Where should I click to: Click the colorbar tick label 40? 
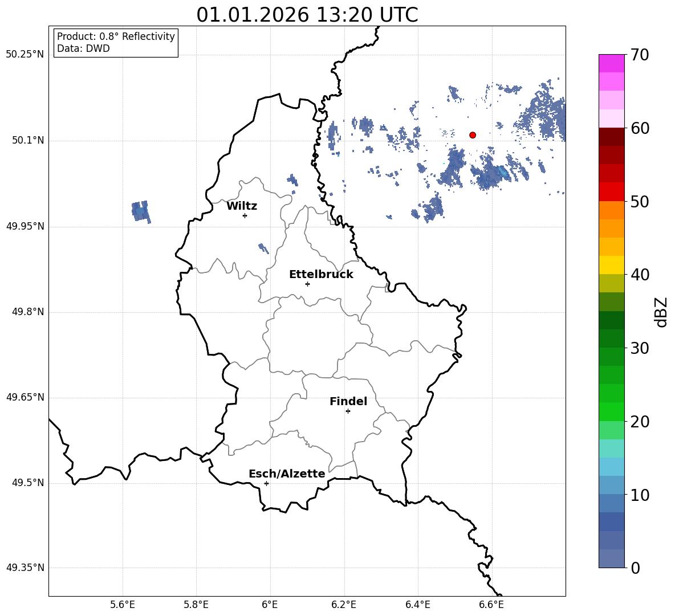pyautogui.click(x=640, y=275)
